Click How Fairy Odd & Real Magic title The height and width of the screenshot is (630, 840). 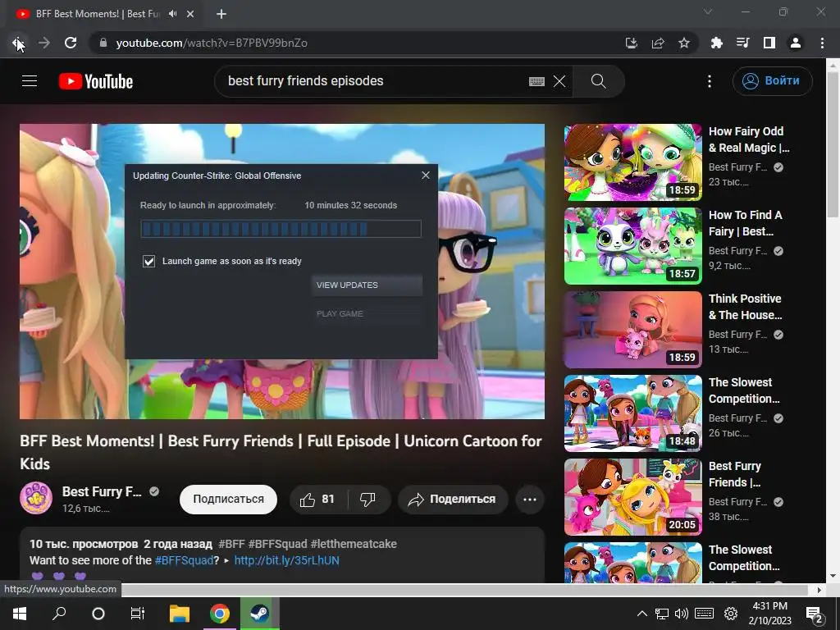tap(749, 139)
